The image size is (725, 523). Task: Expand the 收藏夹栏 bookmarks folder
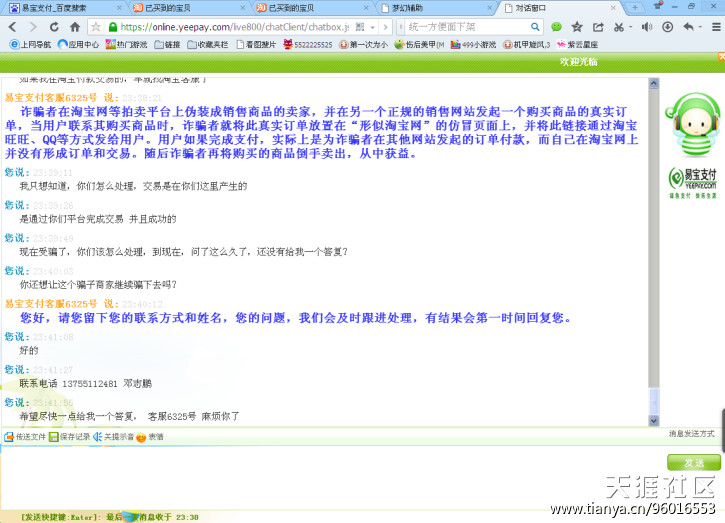pyautogui.click(x=208, y=44)
